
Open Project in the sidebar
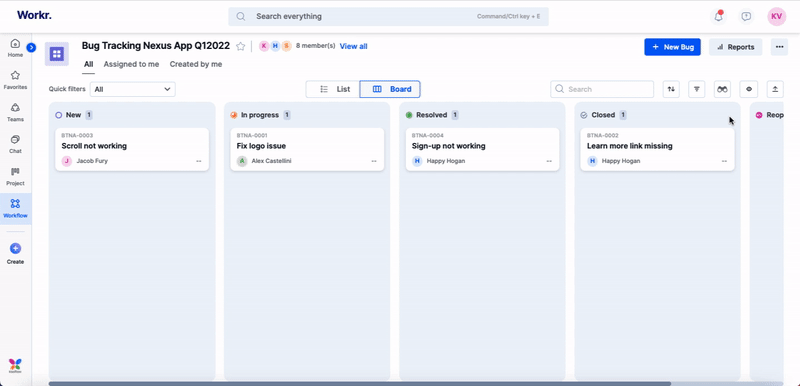click(15, 176)
